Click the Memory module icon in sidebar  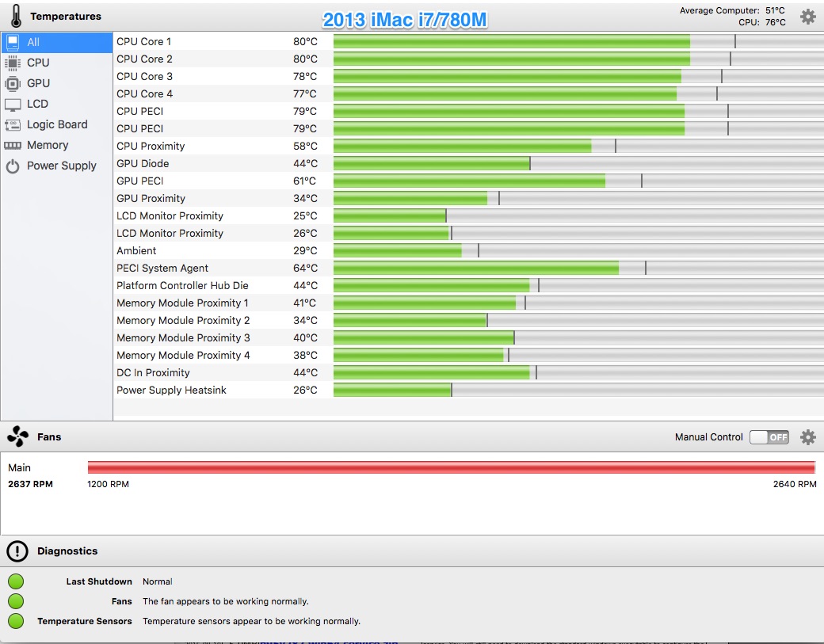click(13, 145)
